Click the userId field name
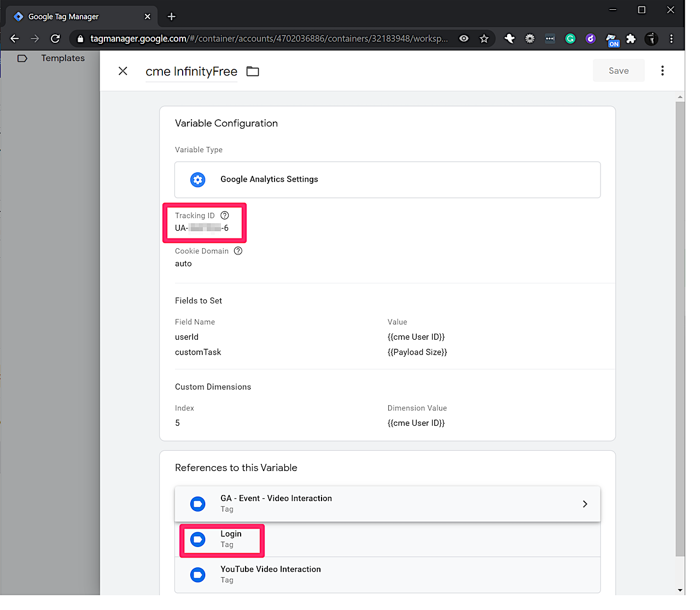 (186, 337)
